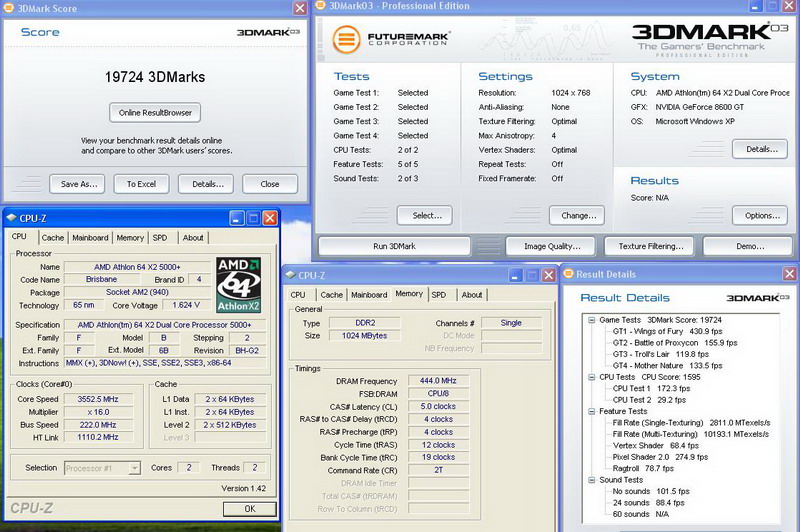The width and height of the screenshot is (800, 532).
Task: Minimize the CPU-Z Memory window
Action: (x=515, y=275)
